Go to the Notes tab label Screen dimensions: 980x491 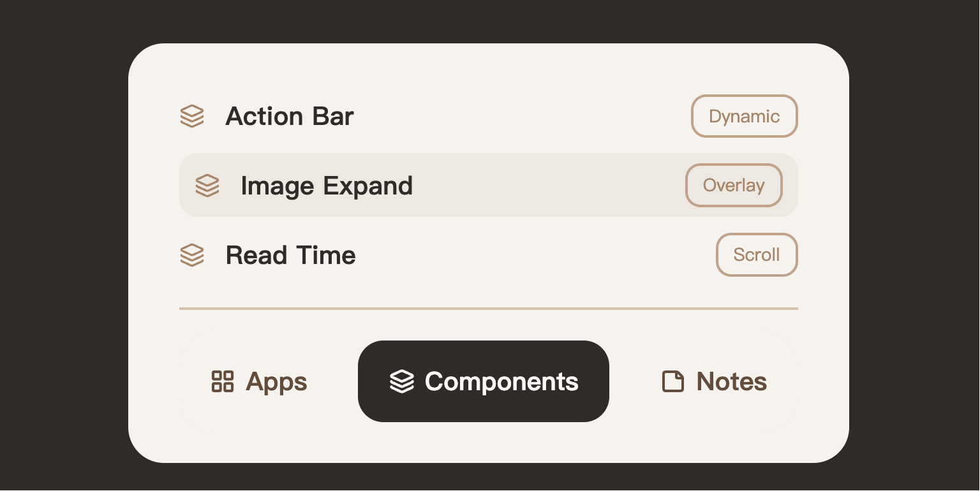(x=731, y=381)
